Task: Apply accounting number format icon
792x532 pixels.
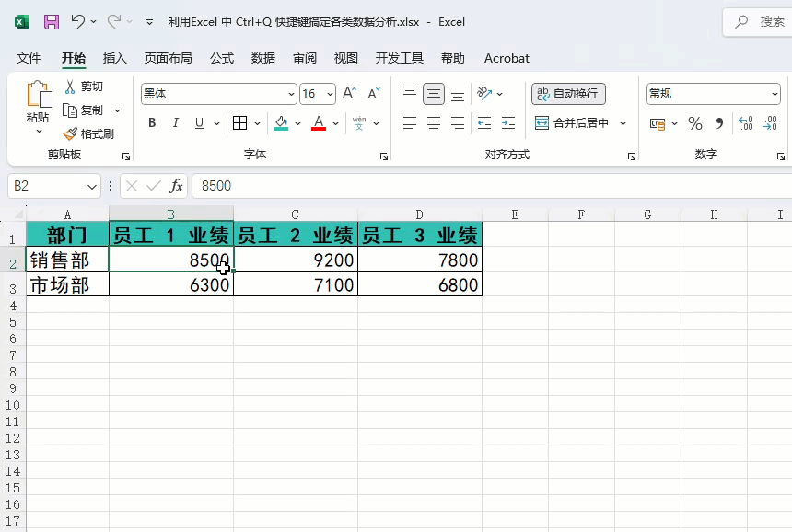Action: click(x=658, y=123)
